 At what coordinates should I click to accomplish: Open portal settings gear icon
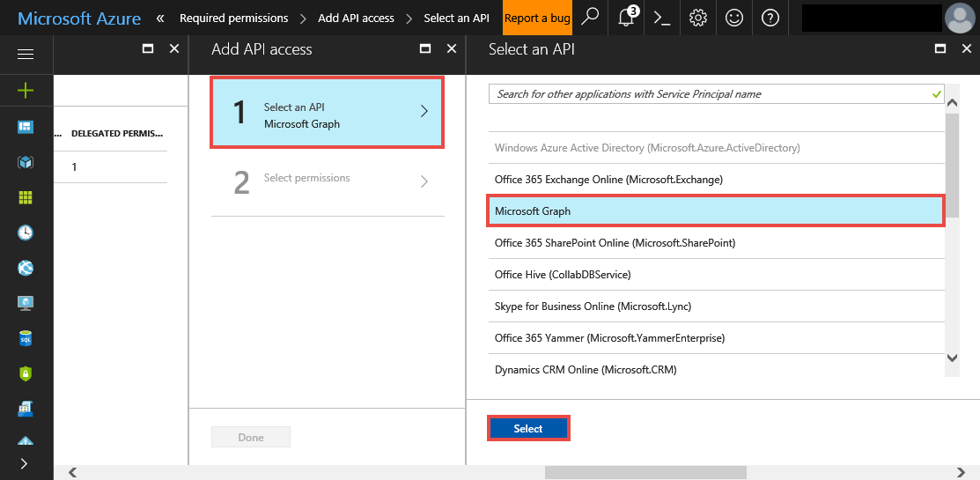(x=698, y=18)
